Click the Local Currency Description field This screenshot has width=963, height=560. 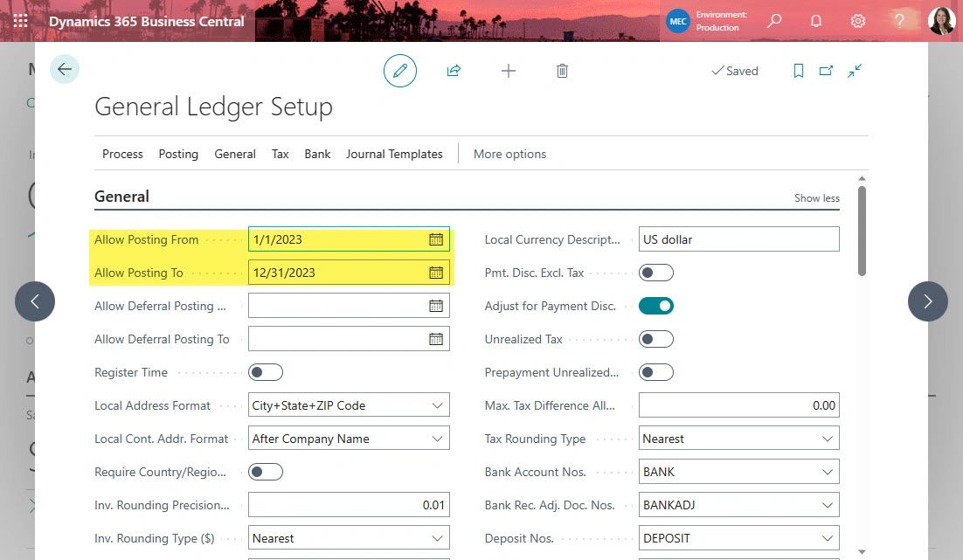[738, 239]
